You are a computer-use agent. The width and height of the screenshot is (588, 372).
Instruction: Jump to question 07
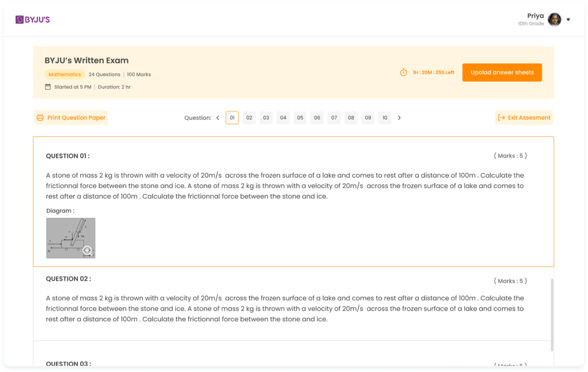tap(334, 118)
